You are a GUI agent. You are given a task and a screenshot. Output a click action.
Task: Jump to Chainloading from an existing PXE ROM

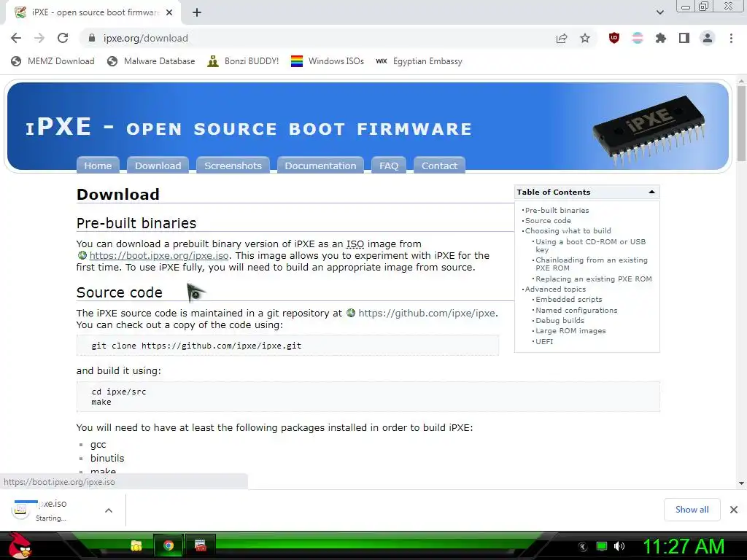tap(591, 264)
